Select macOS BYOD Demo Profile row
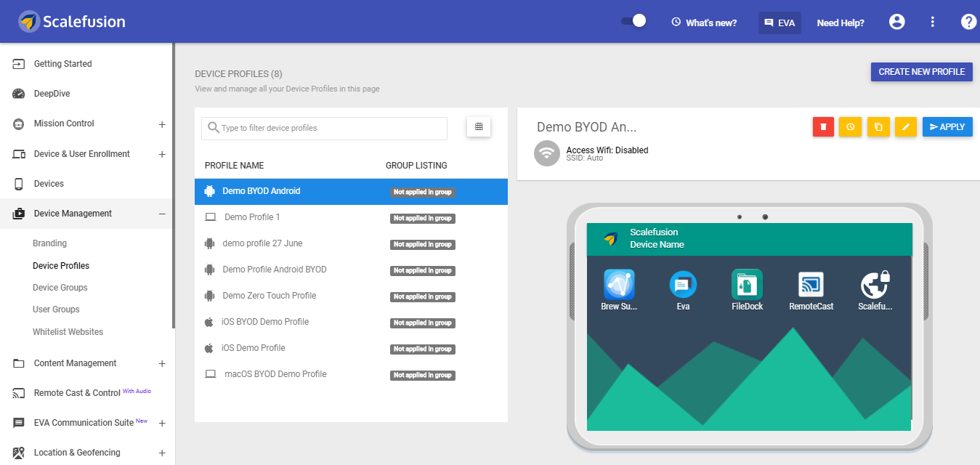The width and height of the screenshot is (980, 465). (351, 375)
